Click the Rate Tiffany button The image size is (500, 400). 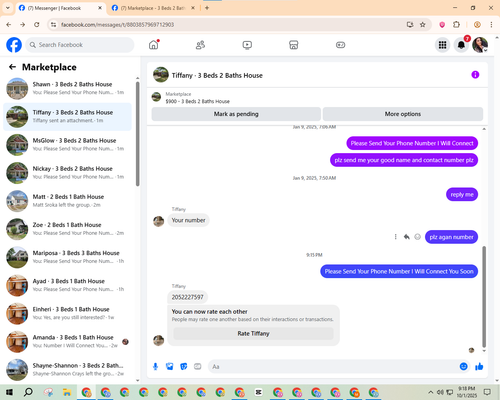coord(253,333)
